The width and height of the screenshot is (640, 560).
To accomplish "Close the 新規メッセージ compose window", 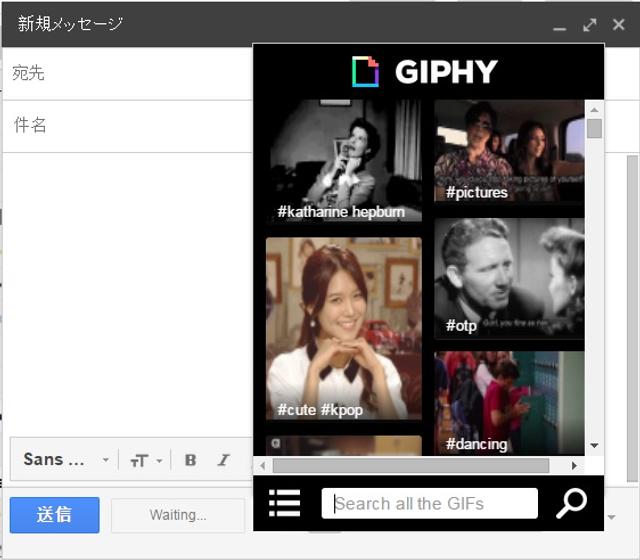I will tap(619, 24).
